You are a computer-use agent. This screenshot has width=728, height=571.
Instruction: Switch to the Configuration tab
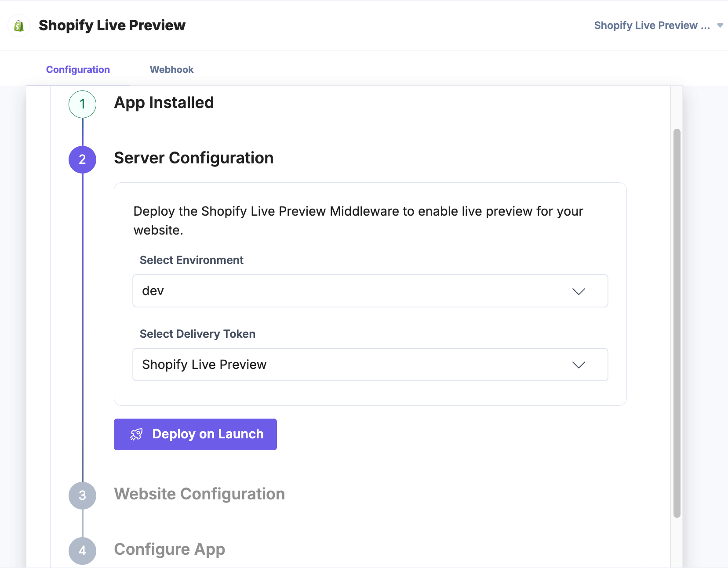click(x=78, y=70)
